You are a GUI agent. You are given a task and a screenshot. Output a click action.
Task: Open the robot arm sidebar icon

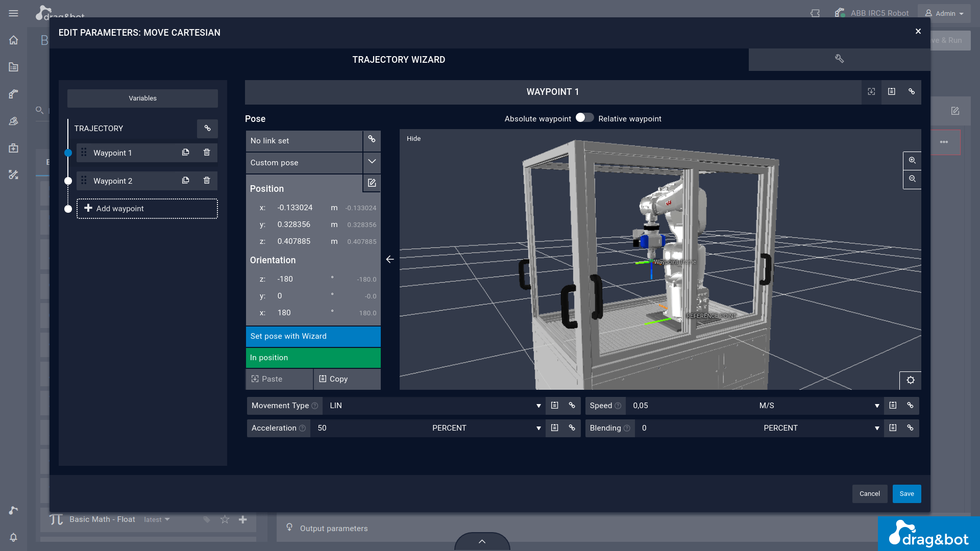click(x=13, y=94)
